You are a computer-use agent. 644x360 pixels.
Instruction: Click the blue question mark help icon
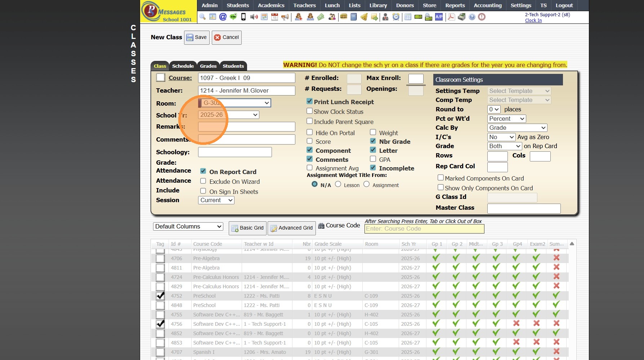tap(472, 17)
